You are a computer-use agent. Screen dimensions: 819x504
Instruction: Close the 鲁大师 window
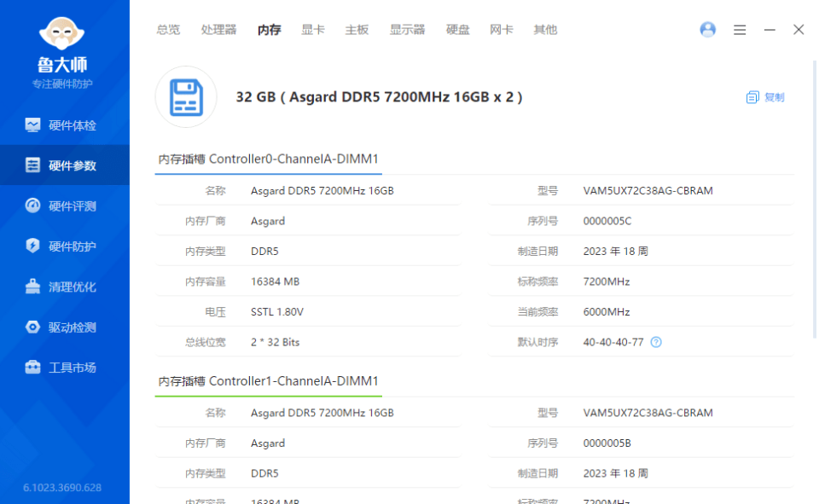point(799,30)
